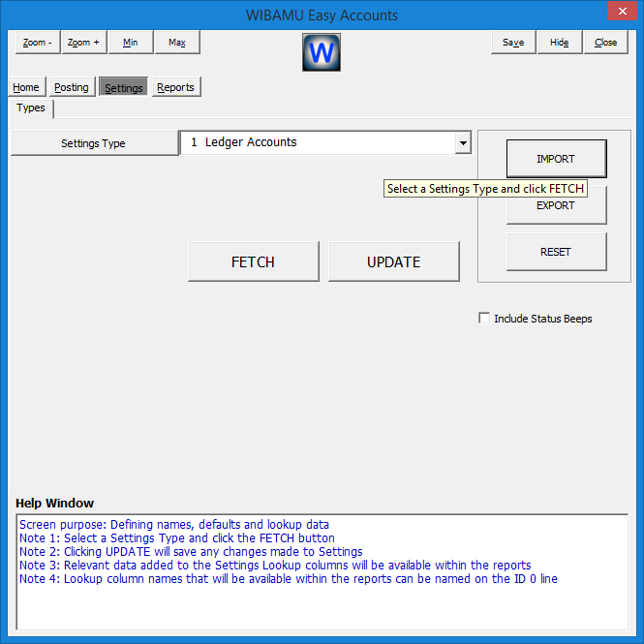
Task: Click 'Note 1' line in Help Window
Action: [177, 538]
